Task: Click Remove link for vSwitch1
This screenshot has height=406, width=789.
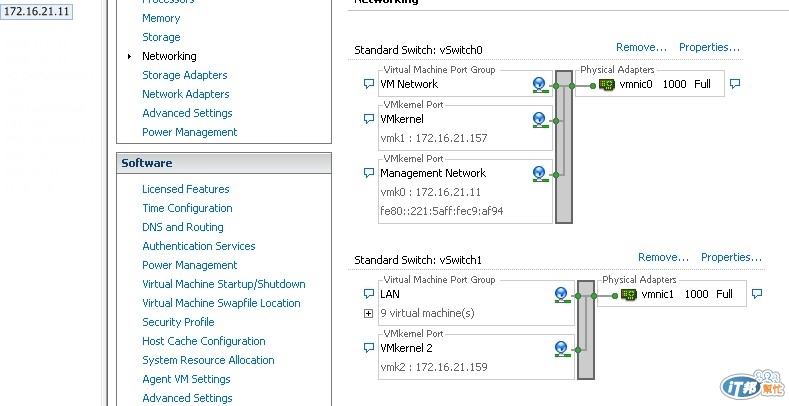Action: [x=663, y=257]
